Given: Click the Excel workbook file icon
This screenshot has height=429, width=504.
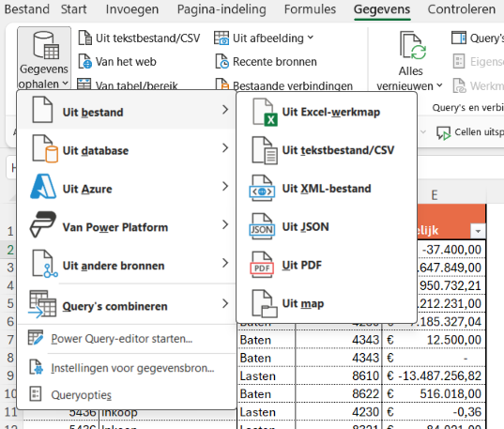Looking at the screenshot, I should coord(265,113).
